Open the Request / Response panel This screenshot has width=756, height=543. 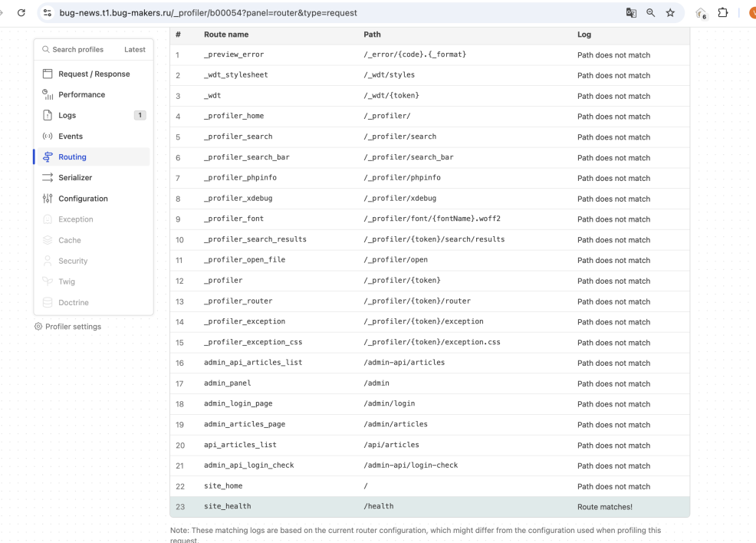click(x=94, y=74)
